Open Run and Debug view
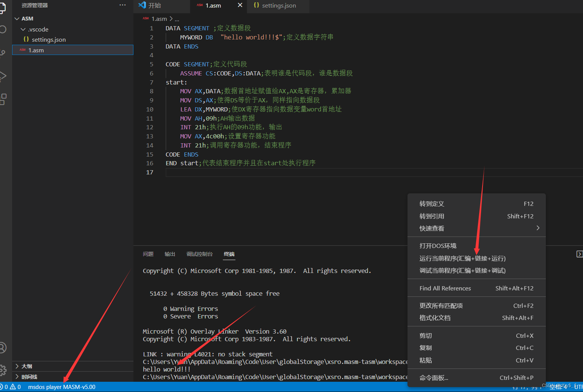This screenshot has height=392, width=583. click(x=3, y=76)
